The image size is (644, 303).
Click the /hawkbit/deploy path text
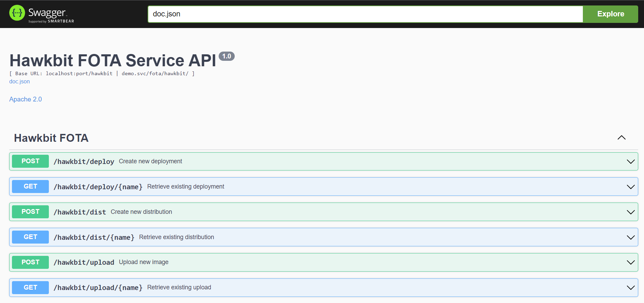[x=84, y=162]
